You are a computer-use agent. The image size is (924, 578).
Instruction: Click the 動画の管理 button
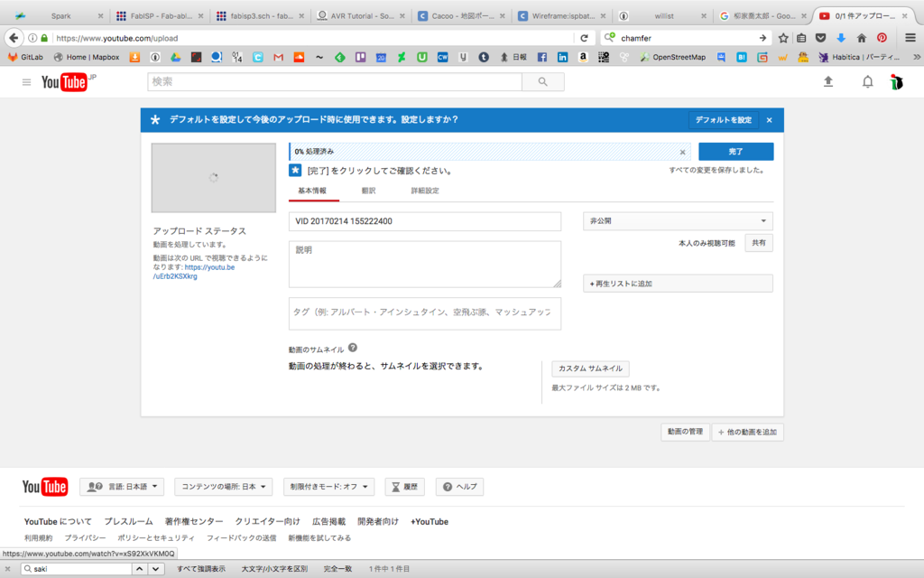pos(685,432)
